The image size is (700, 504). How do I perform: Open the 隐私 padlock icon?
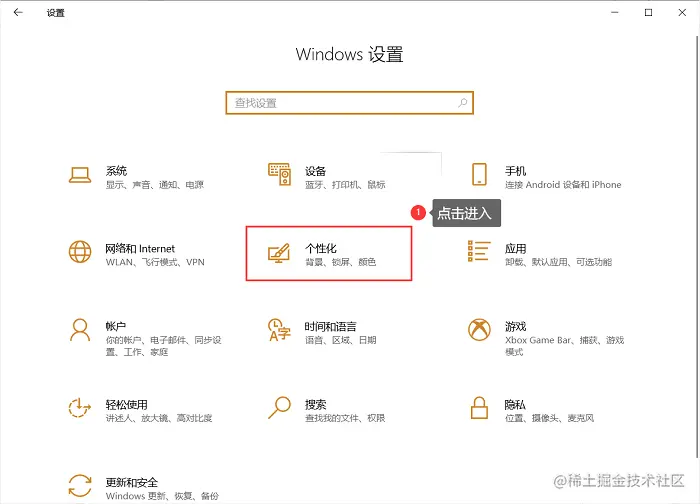479,408
